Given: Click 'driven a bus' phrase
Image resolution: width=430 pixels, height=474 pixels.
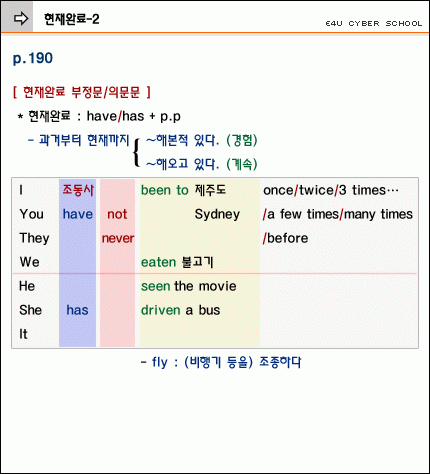Looking at the screenshot, I should coord(180,310).
